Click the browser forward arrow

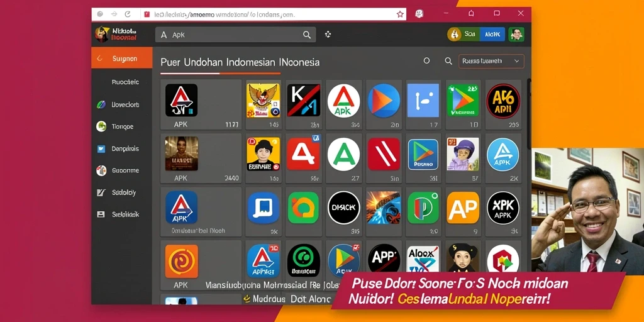tap(114, 14)
